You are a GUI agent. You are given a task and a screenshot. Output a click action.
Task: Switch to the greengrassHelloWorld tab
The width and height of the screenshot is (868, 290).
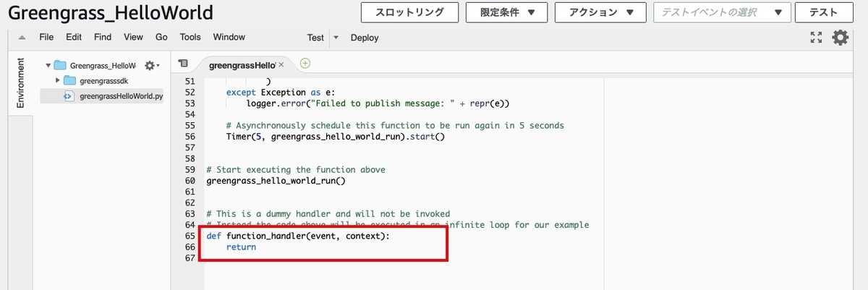pyautogui.click(x=242, y=65)
